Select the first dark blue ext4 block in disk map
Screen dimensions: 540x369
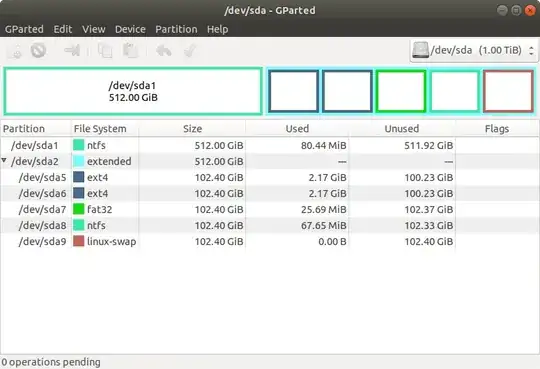pos(293,91)
